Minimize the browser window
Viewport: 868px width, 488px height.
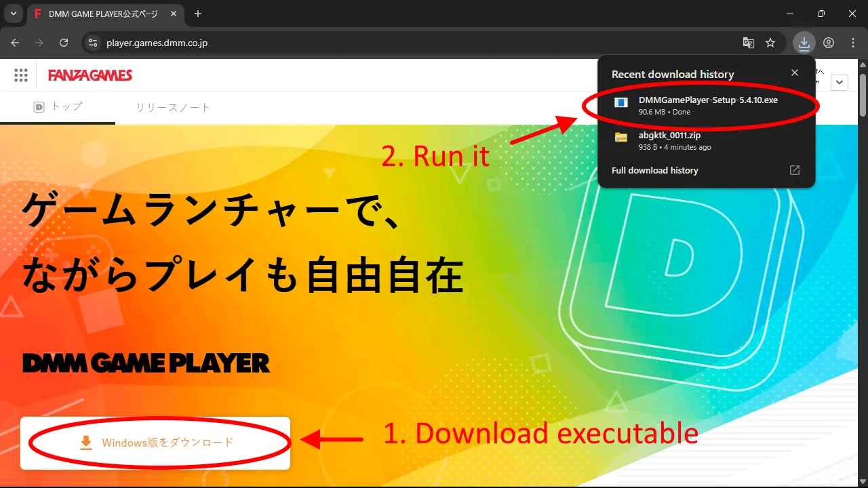point(791,14)
